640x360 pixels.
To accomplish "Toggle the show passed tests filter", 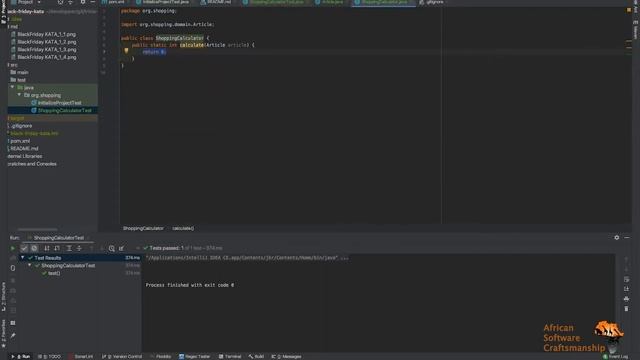I will point(24,248).
